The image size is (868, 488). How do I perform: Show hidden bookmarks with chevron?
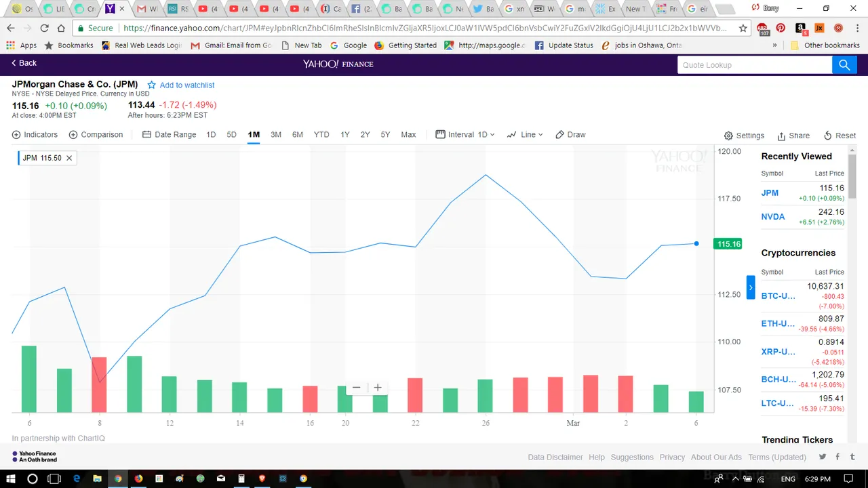point(774,45)
